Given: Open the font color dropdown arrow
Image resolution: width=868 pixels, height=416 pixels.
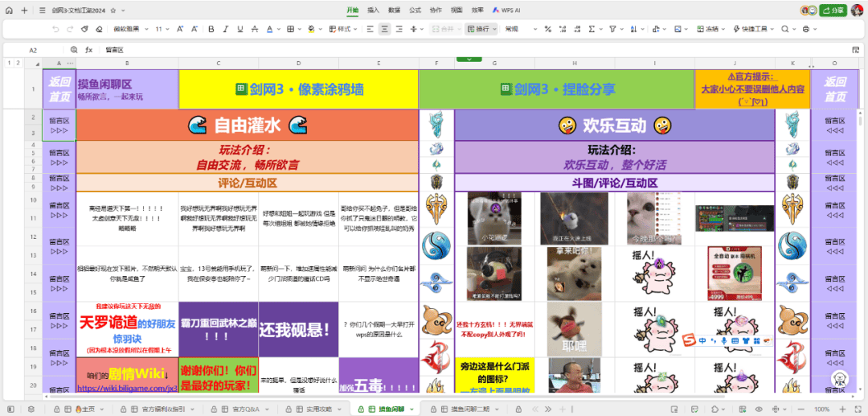Looking at the screenshot, I should pos(278,29).
